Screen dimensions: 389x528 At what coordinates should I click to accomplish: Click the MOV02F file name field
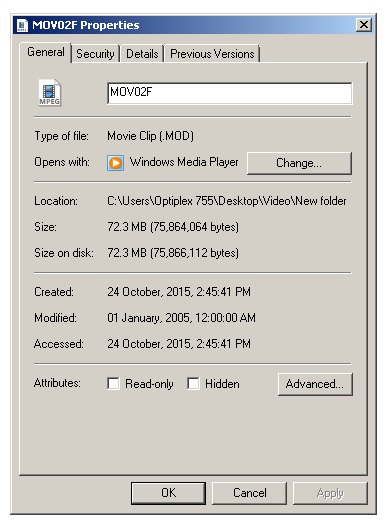230,93
